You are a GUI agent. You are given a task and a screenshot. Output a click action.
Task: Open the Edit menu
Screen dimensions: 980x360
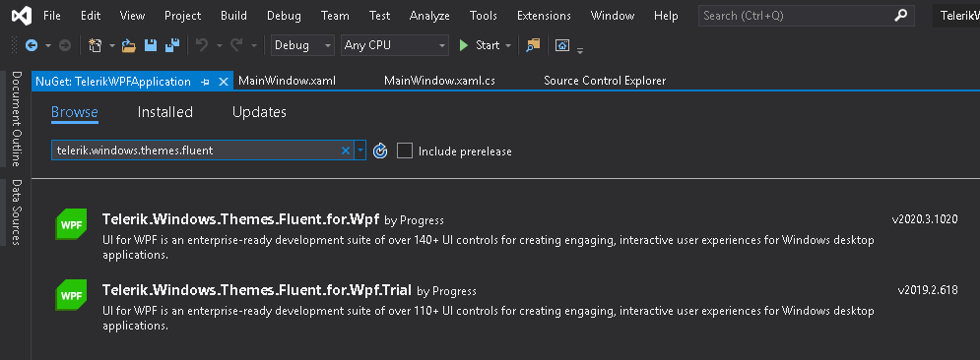91,16
